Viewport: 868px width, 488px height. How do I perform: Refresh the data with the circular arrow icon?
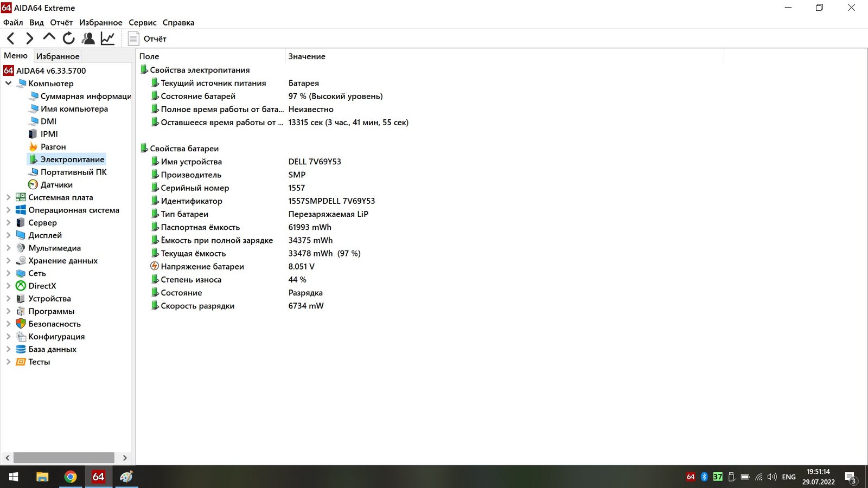coord(68,38)
